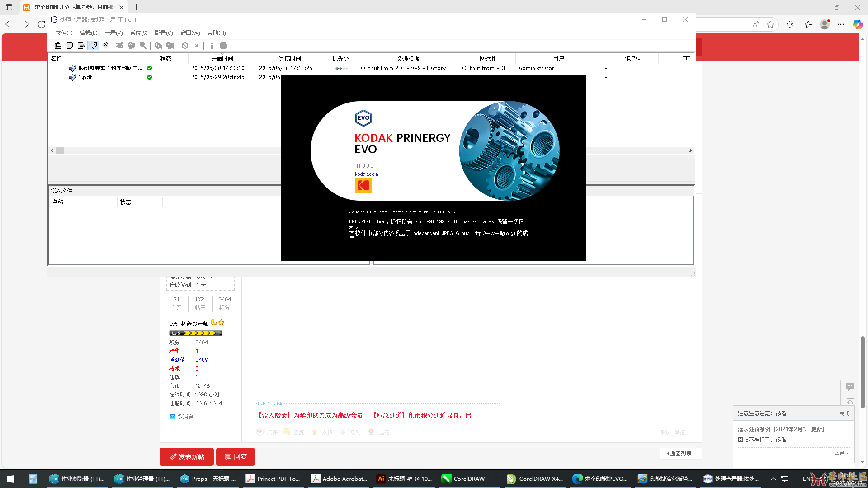
Task: Open the 【应急通道】印币积分 signature link
Action: [420, 415]
